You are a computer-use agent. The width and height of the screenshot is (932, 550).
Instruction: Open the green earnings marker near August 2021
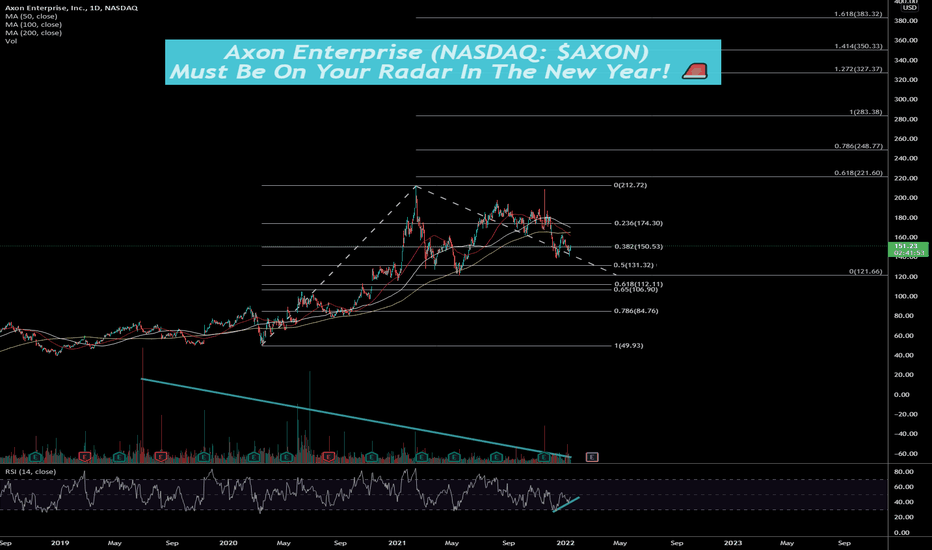[x=496, y=457]
